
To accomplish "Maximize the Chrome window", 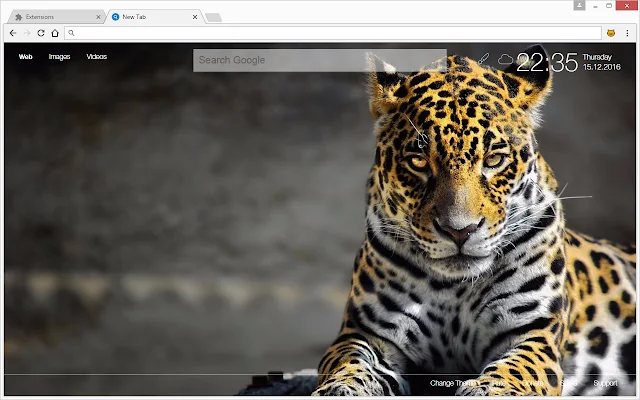I will [x=609, y=6].
